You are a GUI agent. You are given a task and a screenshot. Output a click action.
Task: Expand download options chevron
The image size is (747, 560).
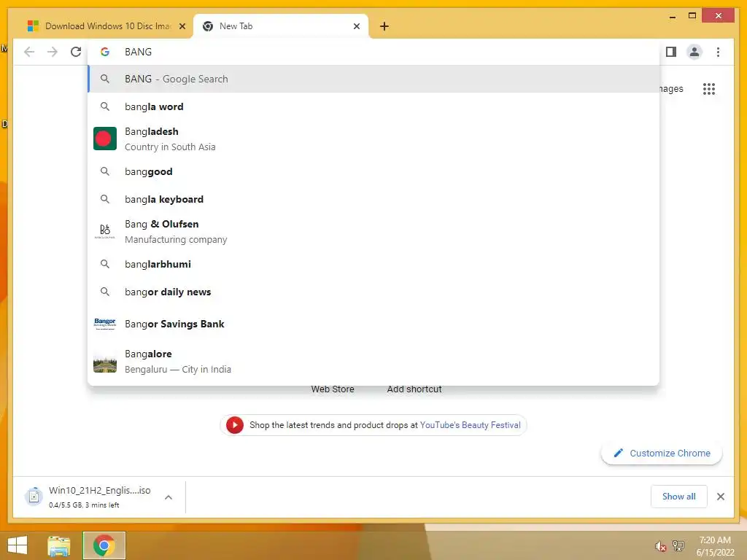(x=169, y=497)
